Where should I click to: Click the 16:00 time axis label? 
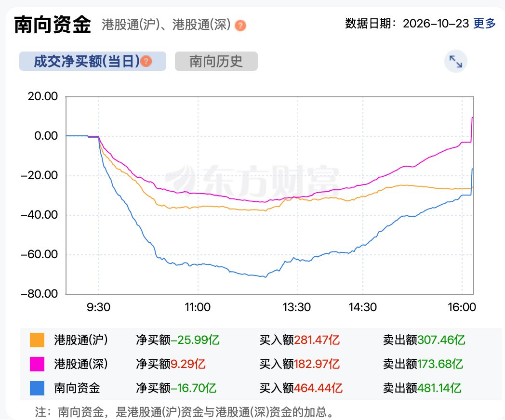pos(462,307)
